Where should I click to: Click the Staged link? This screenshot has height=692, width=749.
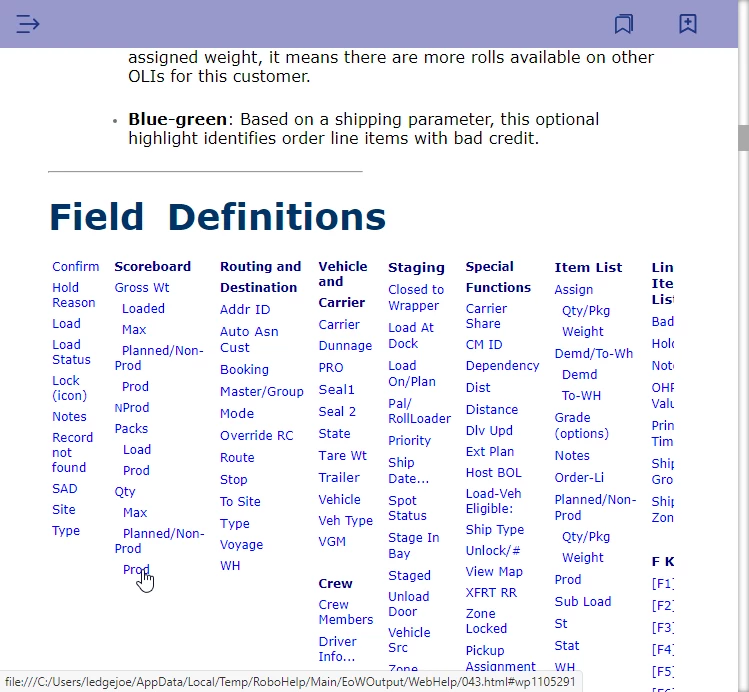[x=409, y=575]
